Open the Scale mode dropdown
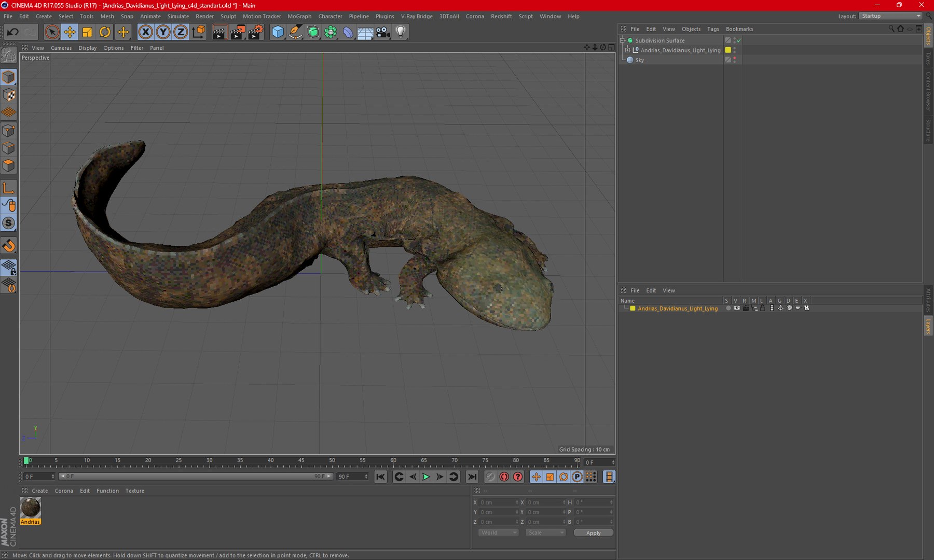Viewport: 934px width, 560px height. point(545,533)
